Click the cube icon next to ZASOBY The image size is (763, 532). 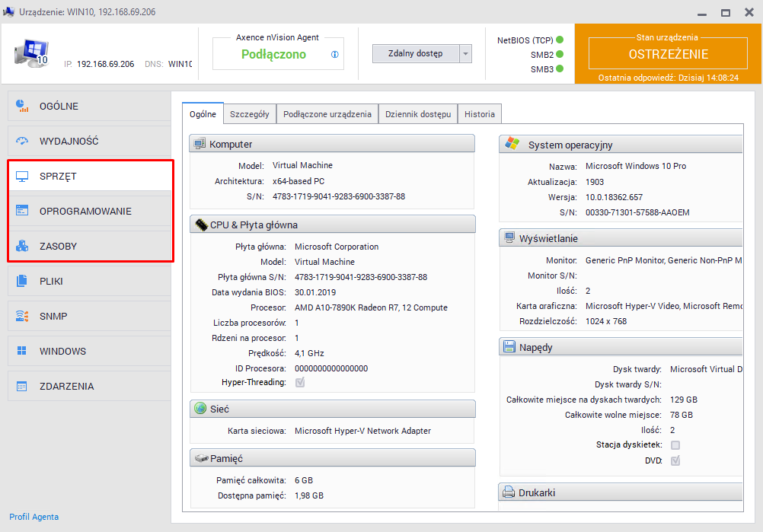22,247
